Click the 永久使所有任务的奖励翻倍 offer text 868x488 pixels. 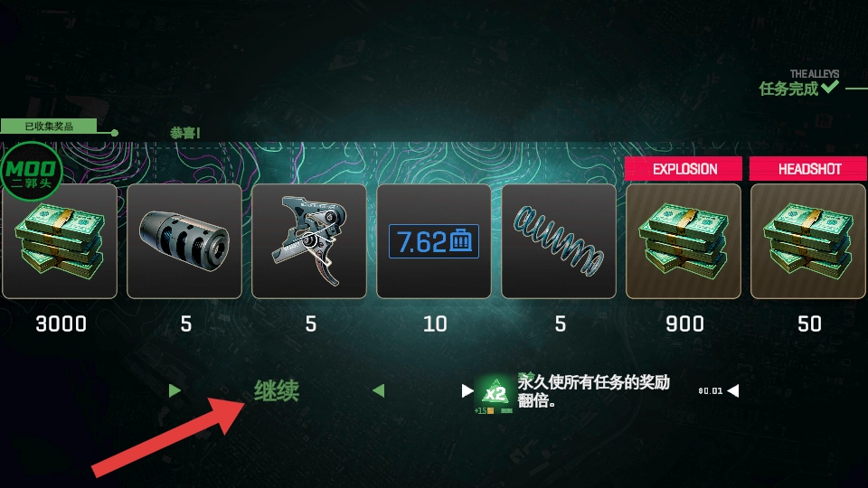[x=593, y=390]
